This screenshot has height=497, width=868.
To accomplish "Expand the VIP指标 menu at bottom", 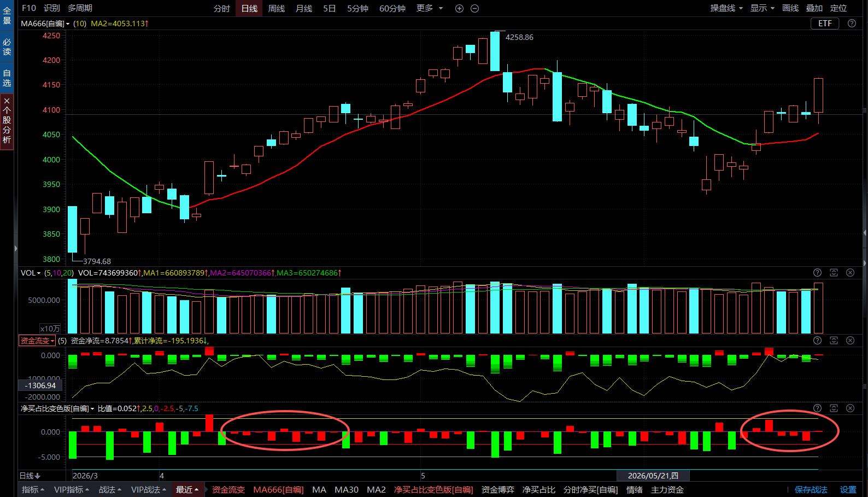I will coord(72,490).
